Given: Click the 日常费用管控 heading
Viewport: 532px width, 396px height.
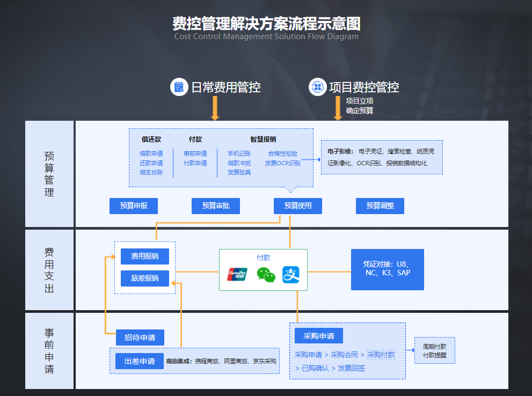Looking at the screenshot, I should tap(226, 87).
